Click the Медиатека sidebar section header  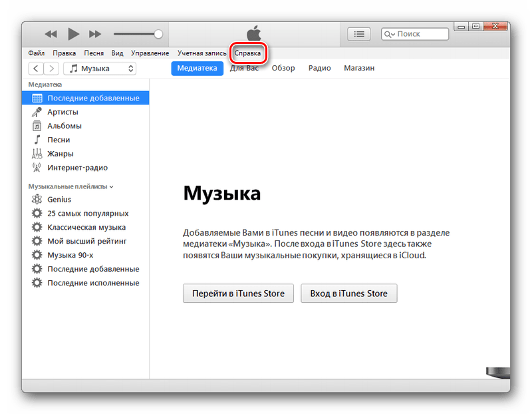click(x=45, y=85)
